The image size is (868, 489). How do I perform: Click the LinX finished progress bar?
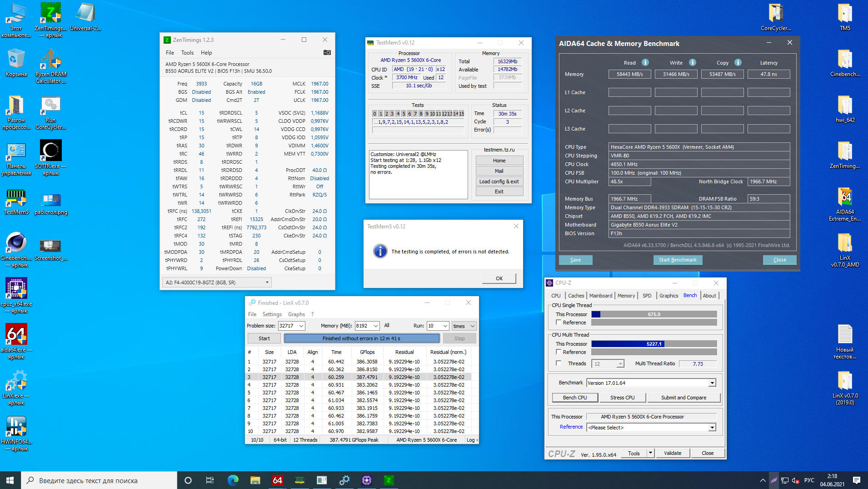tap(361, 338)
